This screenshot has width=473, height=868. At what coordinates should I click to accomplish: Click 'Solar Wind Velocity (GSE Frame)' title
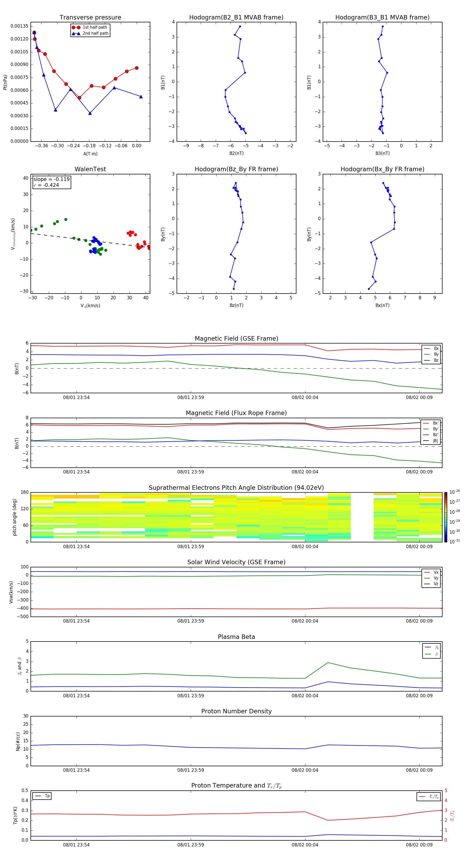(x=236, y=562)
